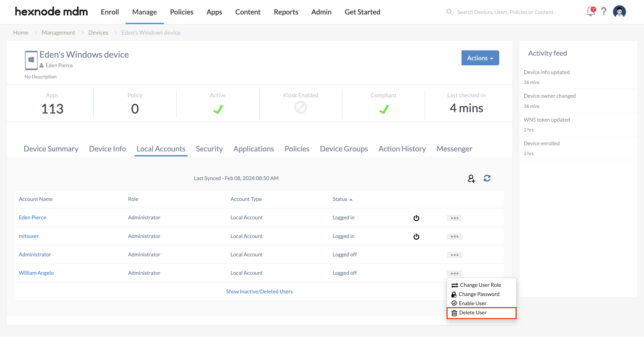Choose Delete User from menu
Viewport: 644px width, 337px height.
coord(481,313)
